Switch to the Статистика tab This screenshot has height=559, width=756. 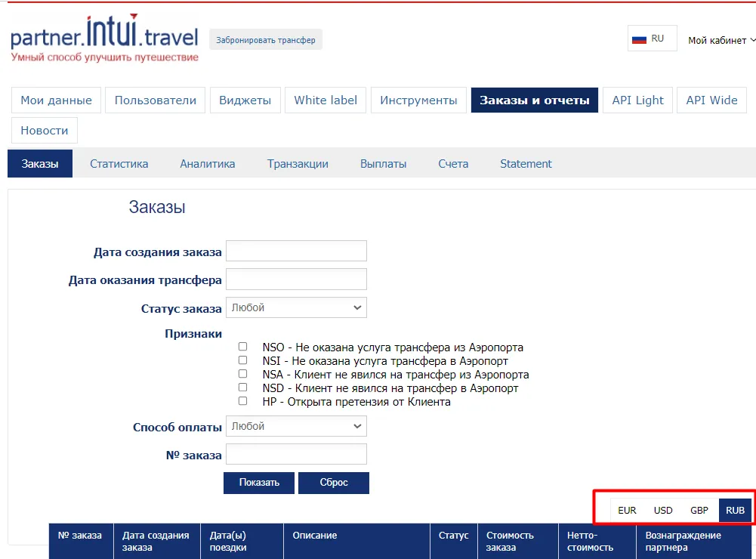click(119, 164)
